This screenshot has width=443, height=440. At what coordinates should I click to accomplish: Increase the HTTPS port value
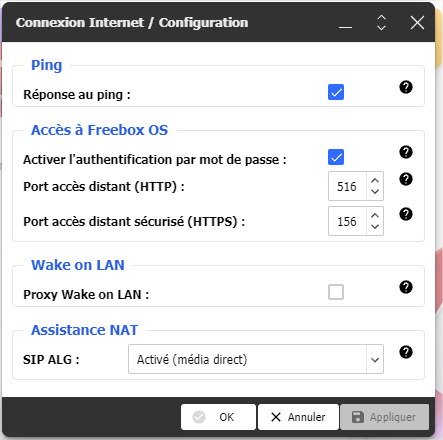click(x=375, y=215)
